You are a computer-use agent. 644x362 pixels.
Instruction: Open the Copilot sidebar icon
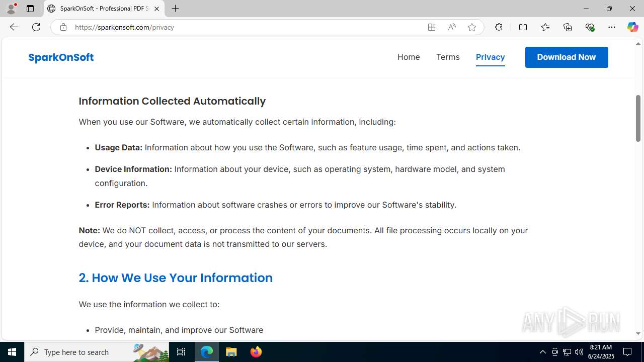click(x=632, y=27)
